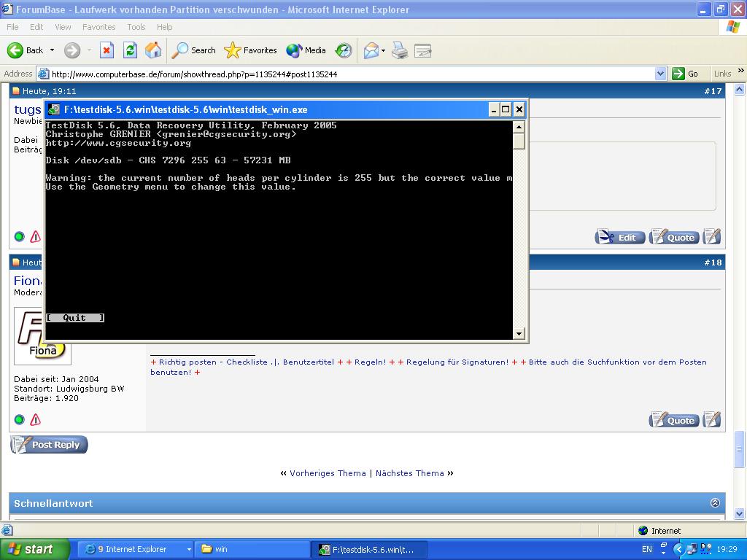Click the Edit page icon next to Print

tap(422, 50)
